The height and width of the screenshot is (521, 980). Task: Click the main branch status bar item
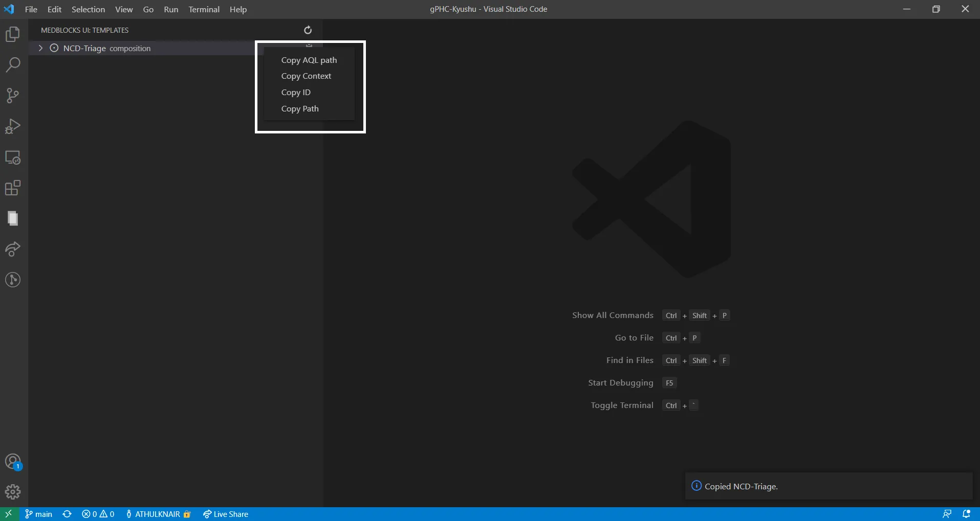(x=39, y=514)
